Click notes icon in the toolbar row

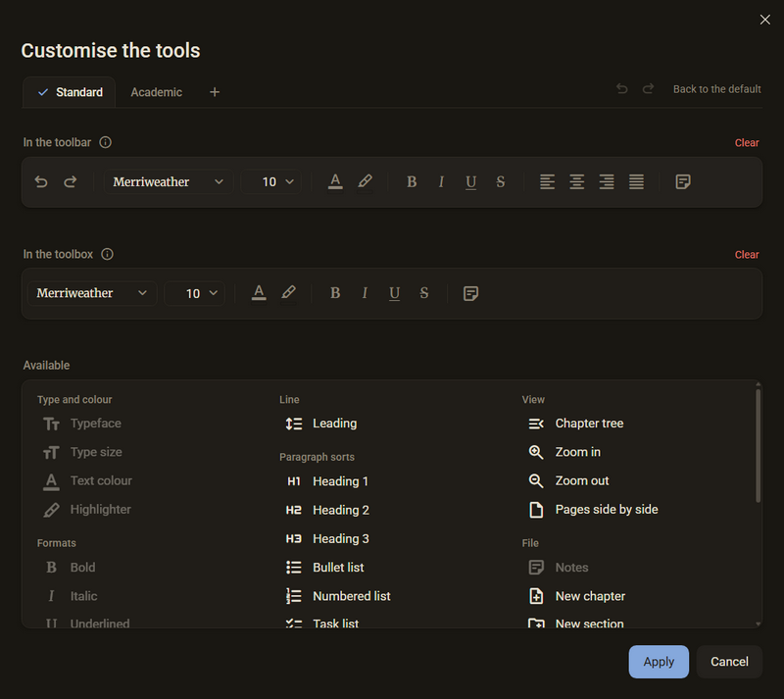click(682, 181)
